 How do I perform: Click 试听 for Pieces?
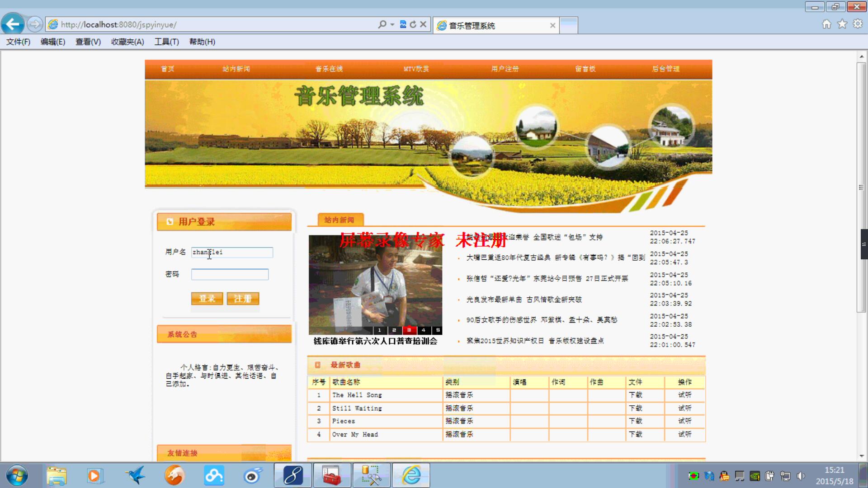click(685, 421)
